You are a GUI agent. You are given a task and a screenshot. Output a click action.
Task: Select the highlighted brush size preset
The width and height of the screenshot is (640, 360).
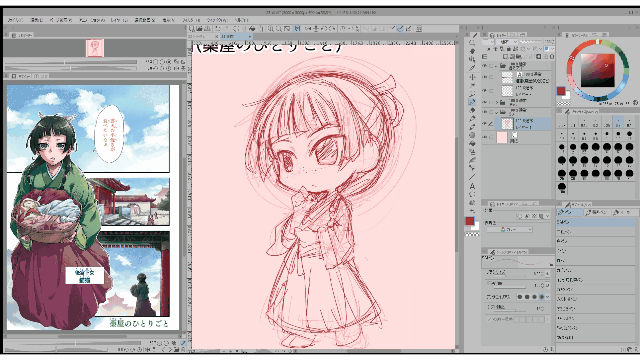pos(618,121)
